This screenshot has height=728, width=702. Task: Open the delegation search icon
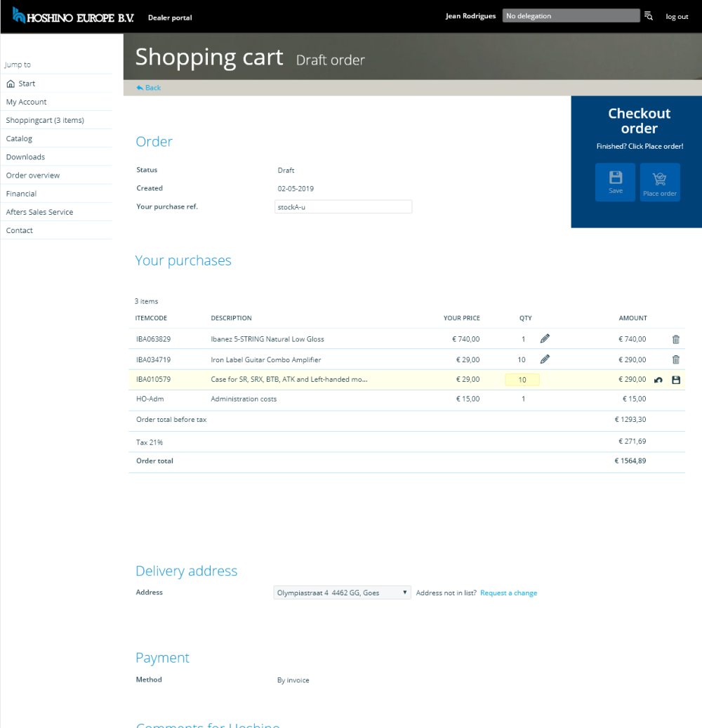tap(649, 16)
